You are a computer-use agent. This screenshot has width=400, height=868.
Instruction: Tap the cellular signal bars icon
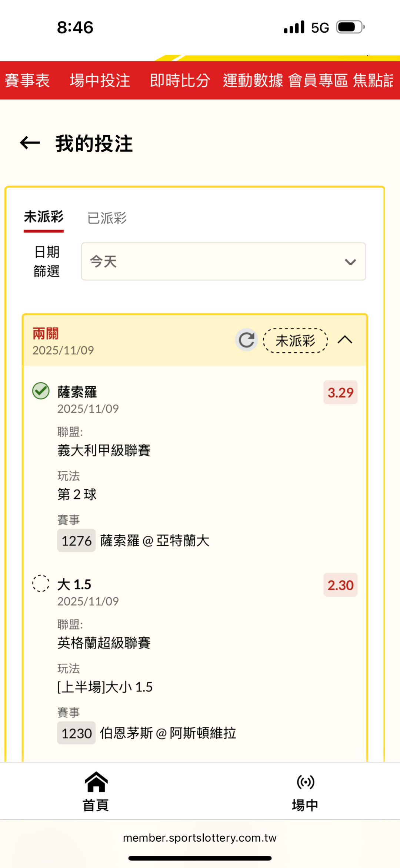(x=294, y=27)
